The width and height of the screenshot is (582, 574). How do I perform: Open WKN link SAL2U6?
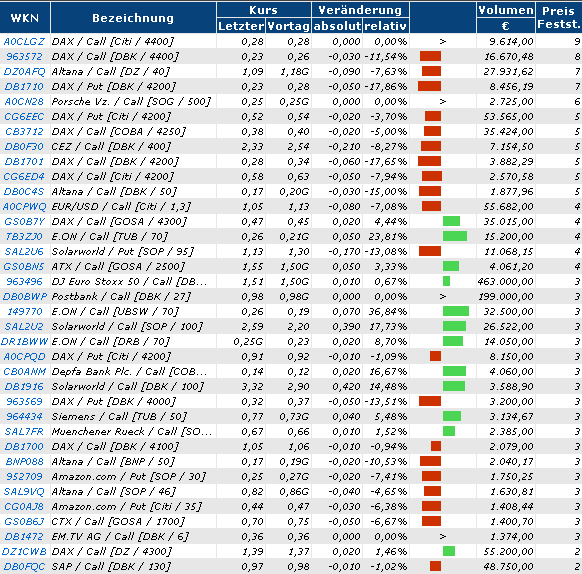(x=24, y=251)
